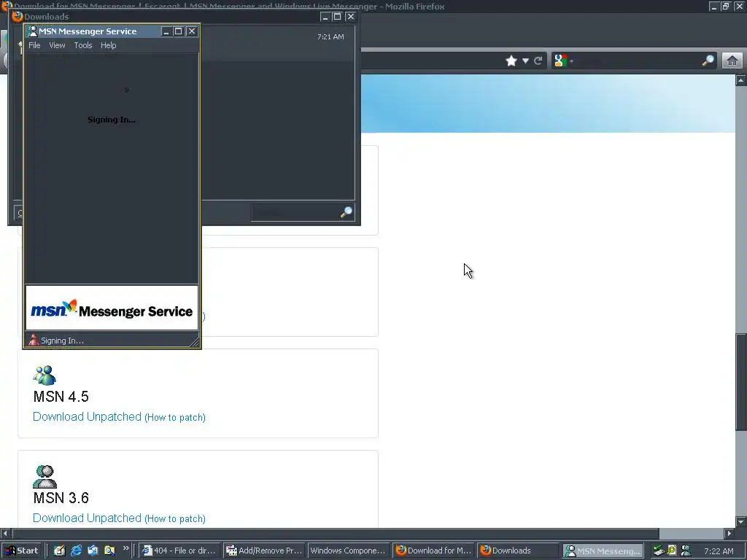This screenshot has width=747, height=560.
Task: Switch to Download for M... Firefox taskbar button
Action: point(433,551)
